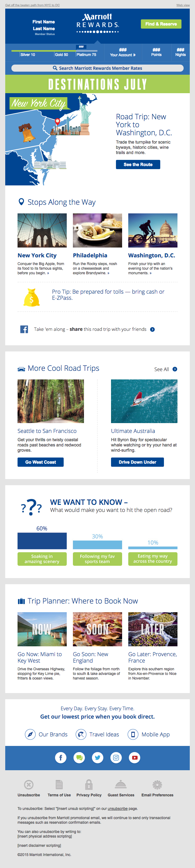The image size is (195, 868).
Task: Click the arrow after share this road trip
Action: pyautogui.click(x=153, y=330)
